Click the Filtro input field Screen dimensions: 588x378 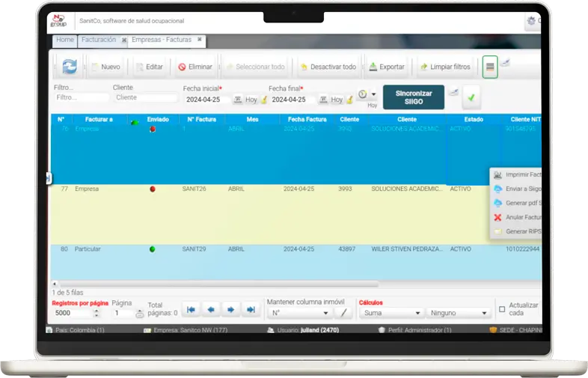pyautogui.click(x=81, y=97)
